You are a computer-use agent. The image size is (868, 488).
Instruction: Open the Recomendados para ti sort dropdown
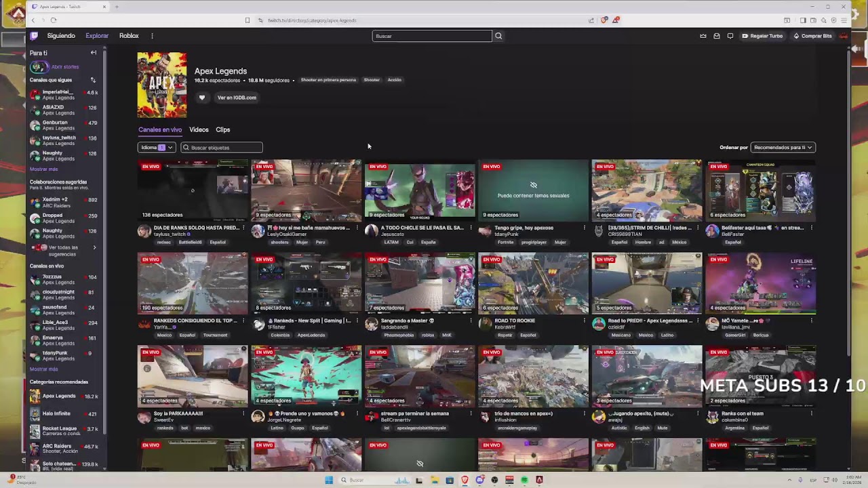point(783,147)
